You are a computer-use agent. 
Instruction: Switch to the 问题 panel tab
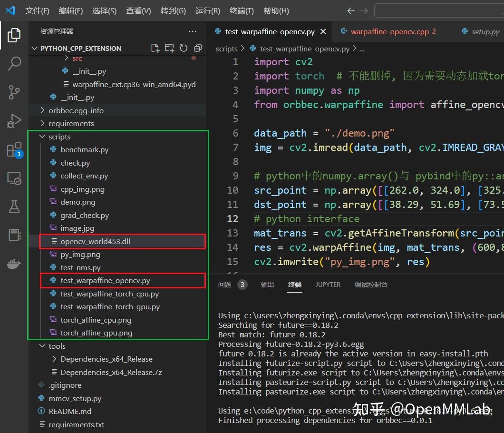[225, 285]
